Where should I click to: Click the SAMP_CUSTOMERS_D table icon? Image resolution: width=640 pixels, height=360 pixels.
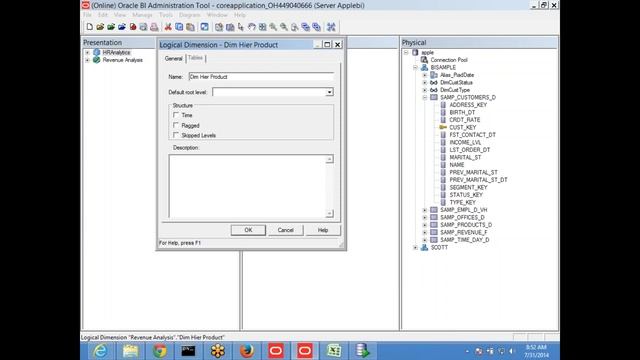(x=434, y=97)
